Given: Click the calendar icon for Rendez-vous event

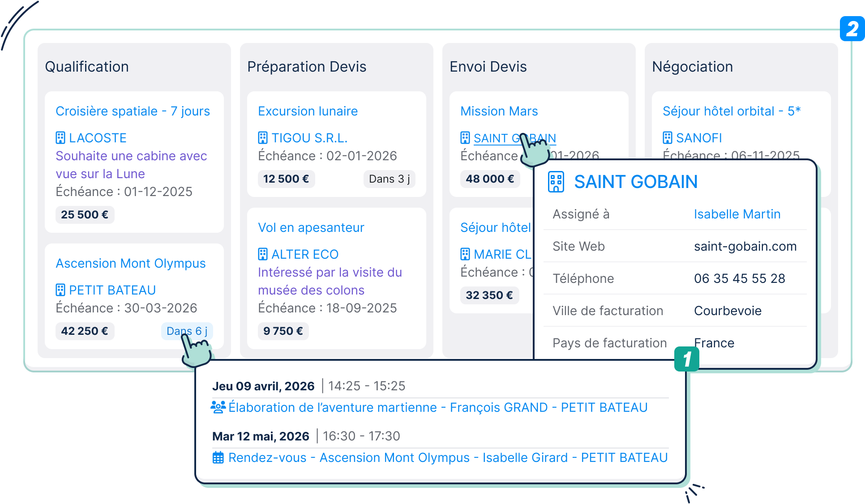Looking at the screenshot, I should (x=218, y=457).
